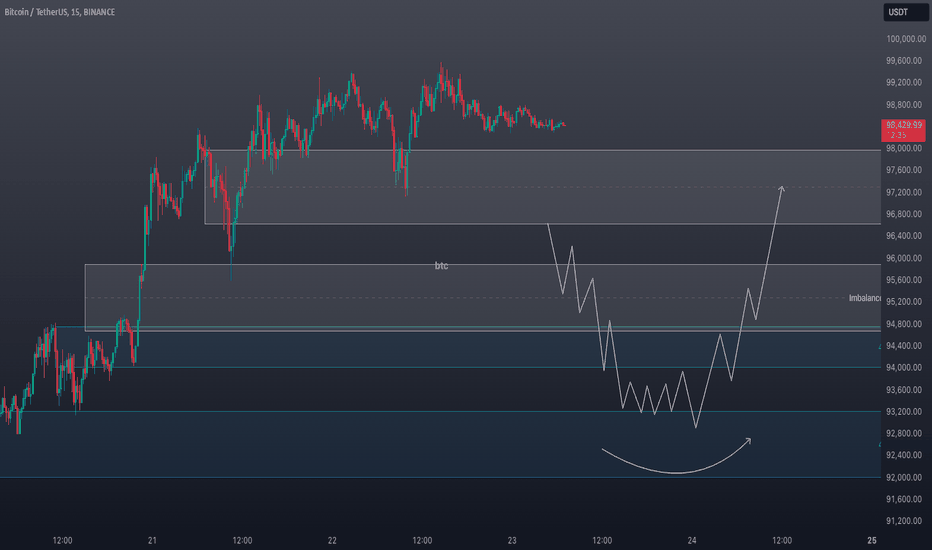Click the 92,000.00 price axis label
This screenshot has width=932, height=550.
(x=904, y=477)
